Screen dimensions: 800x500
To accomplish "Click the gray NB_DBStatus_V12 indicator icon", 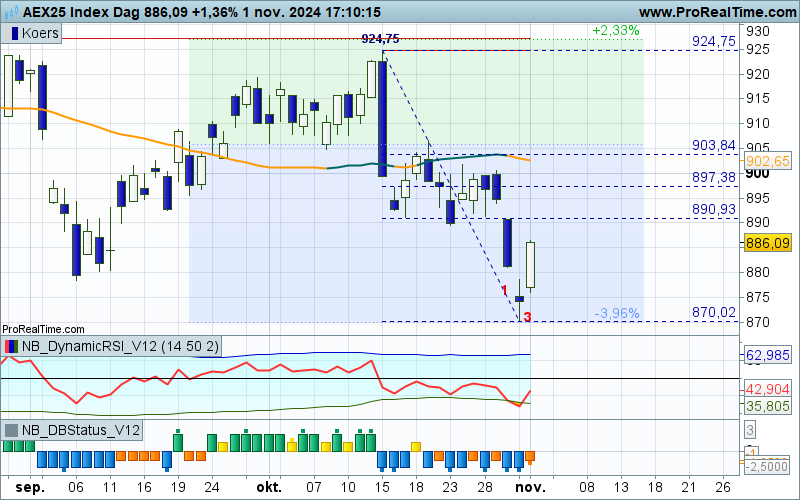I will (x=13, y=431).
